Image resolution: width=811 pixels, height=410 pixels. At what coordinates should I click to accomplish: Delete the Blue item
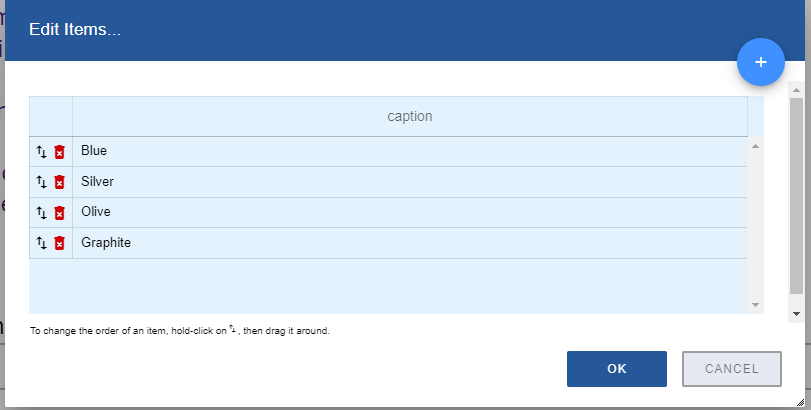(59, 152)
